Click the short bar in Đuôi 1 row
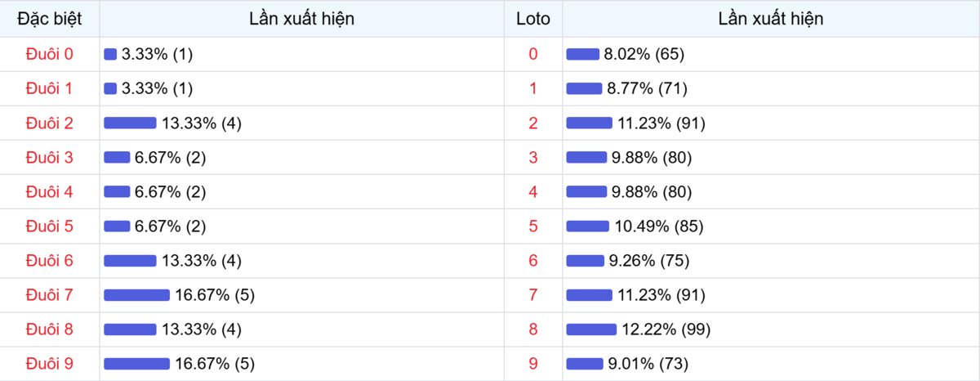Screen dimensions: 980x381 [x=110, y=89]
